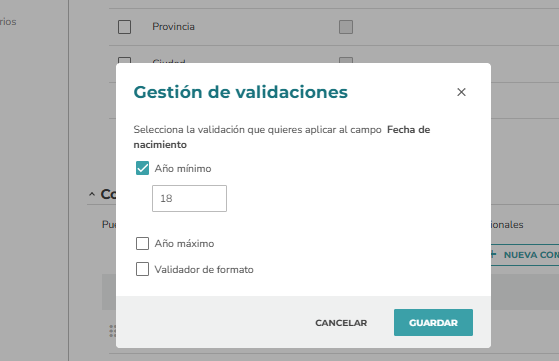This screenshot has height=361, width=559.
Task: Click the minimum year field showing 18
Action: click(189, 198)
